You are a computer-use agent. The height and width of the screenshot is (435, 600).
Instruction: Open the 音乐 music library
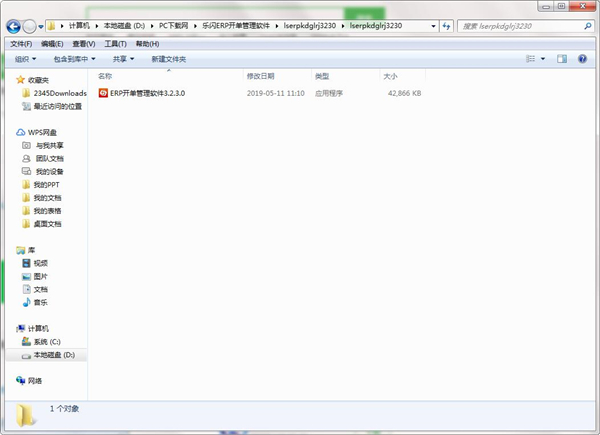click(40, 302)
